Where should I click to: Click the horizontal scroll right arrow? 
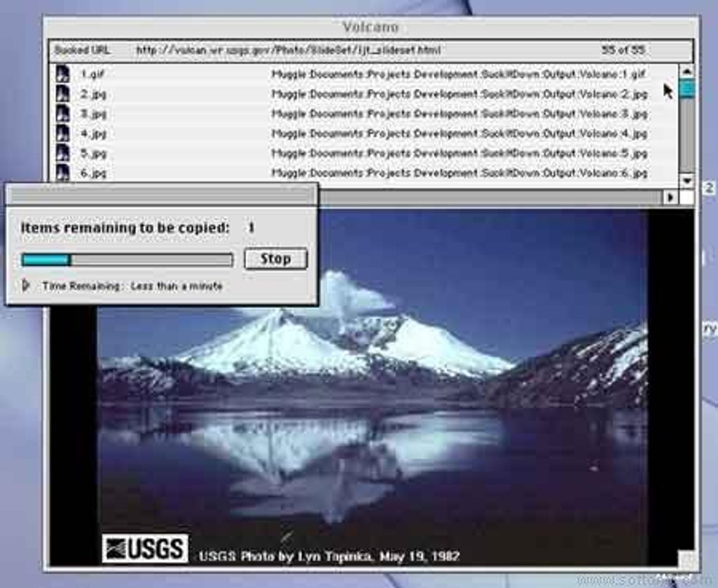pos(670,197)
